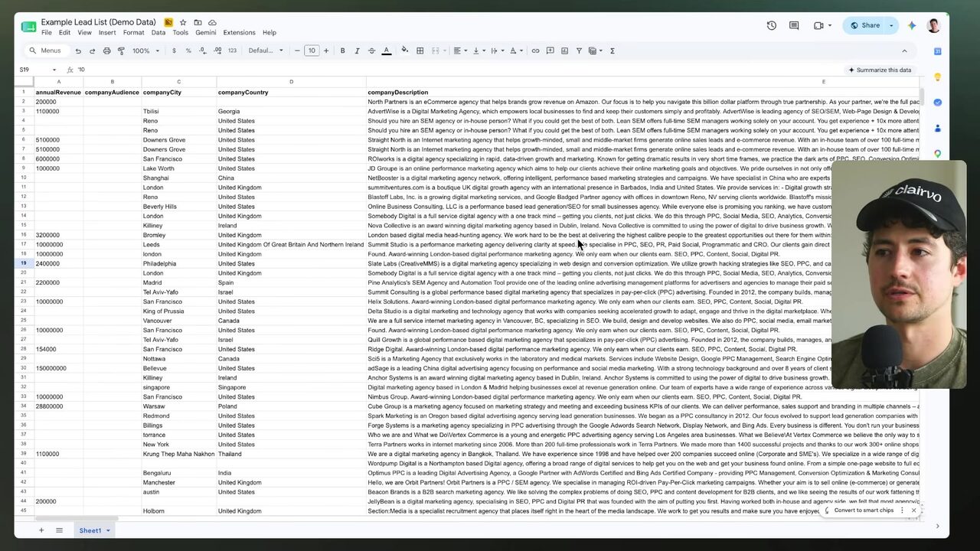
Task: Open the Data menu
Action: pyautogui.click(x=158, y=33)
